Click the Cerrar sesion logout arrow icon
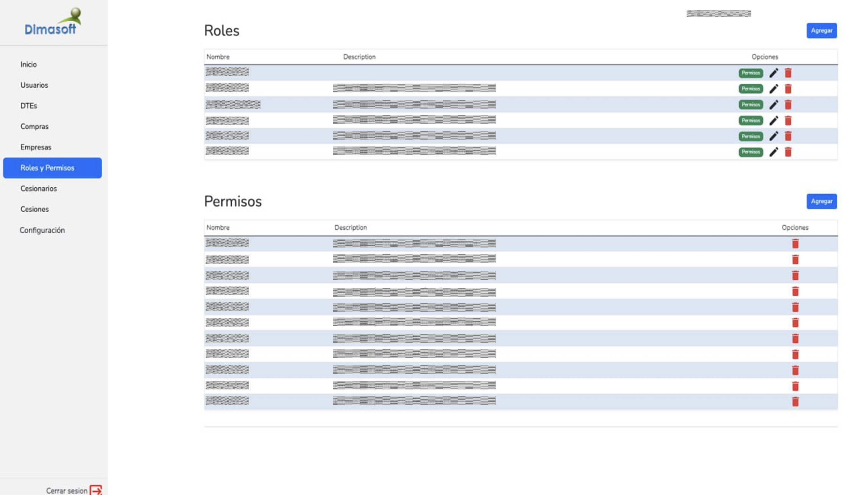The image size is (868, 495). tap(96, 490)
